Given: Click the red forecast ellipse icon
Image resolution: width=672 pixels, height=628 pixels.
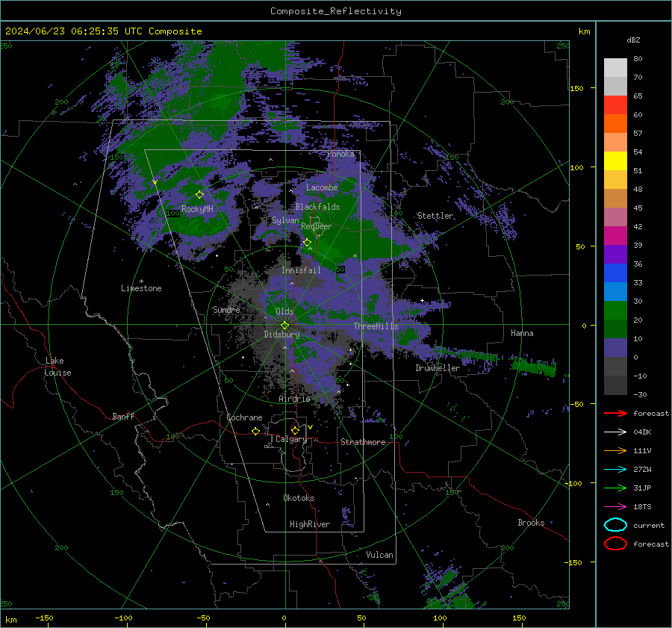Looking at the screenshot, I should point(615,544).
